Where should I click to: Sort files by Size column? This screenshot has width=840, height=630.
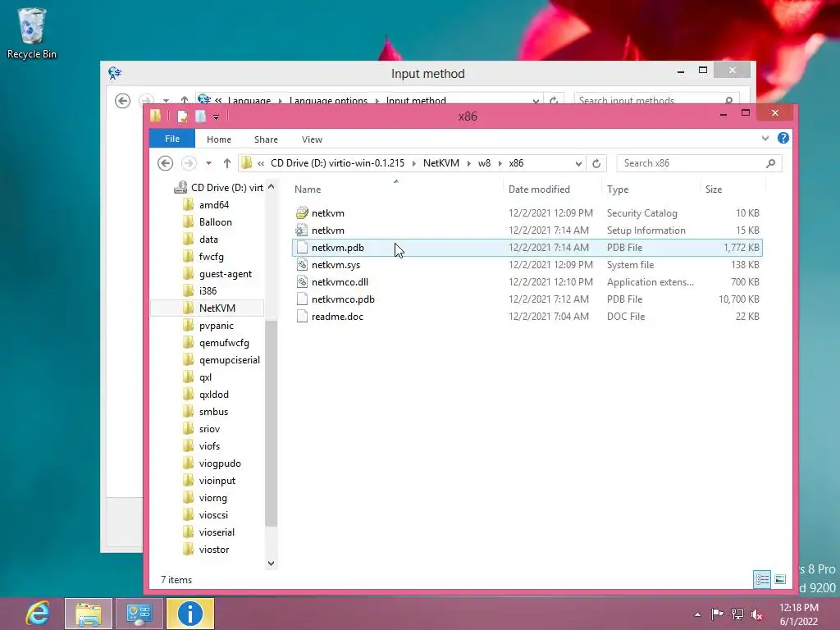click(x=733, y=189)
